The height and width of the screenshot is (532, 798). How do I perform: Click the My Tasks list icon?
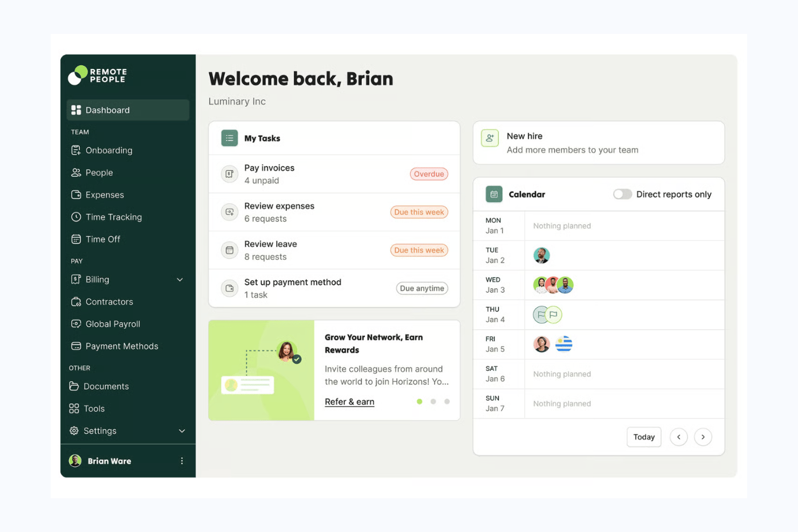pos(230,138)
